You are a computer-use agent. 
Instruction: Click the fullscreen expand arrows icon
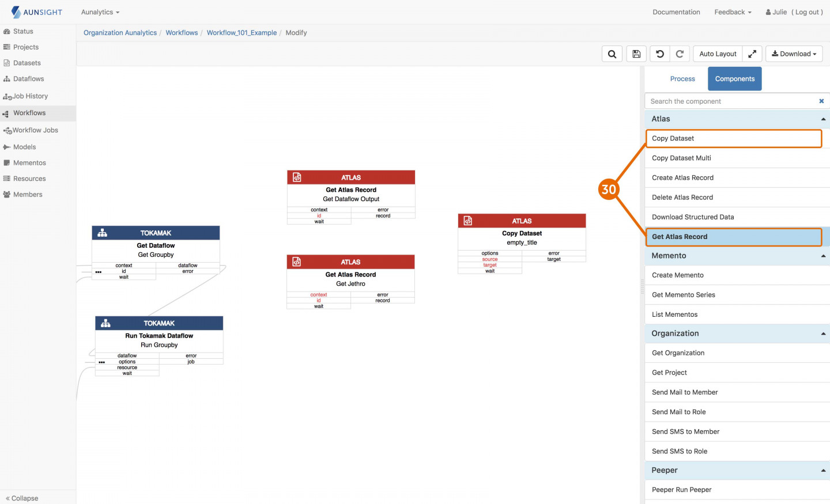point(752,54)
